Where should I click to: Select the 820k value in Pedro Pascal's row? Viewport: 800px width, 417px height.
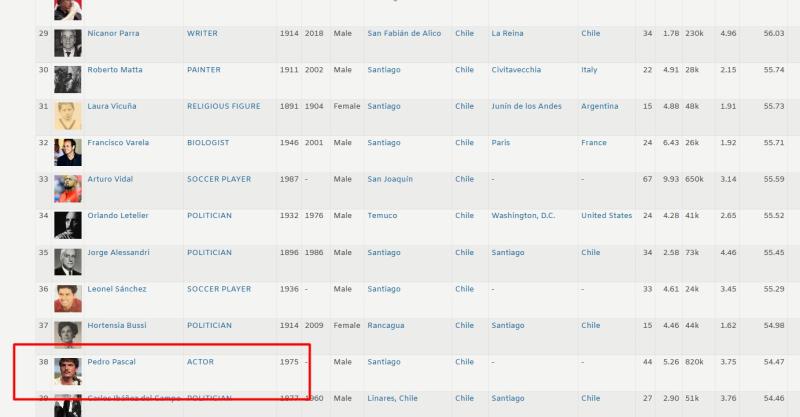click(694, 362)
